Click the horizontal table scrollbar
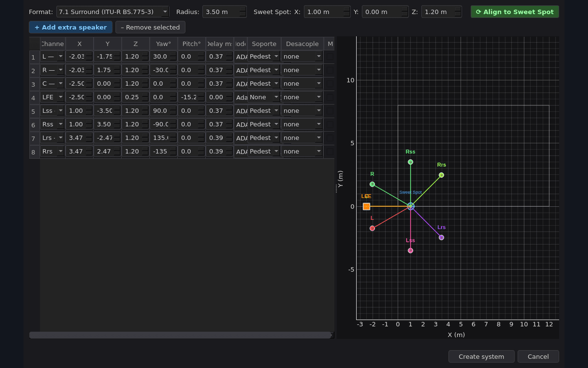This screenshot has width=588, height=368. click(x=179, y=335)
